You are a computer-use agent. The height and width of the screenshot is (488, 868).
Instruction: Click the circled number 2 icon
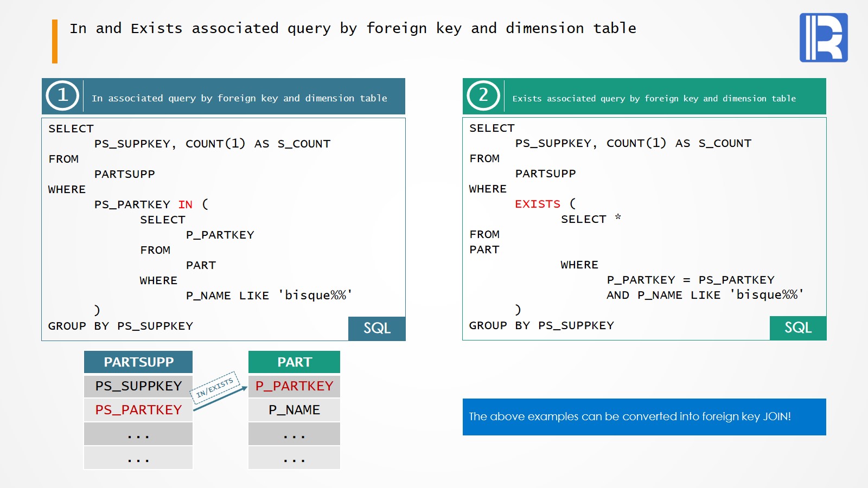[x=483, y=96]
